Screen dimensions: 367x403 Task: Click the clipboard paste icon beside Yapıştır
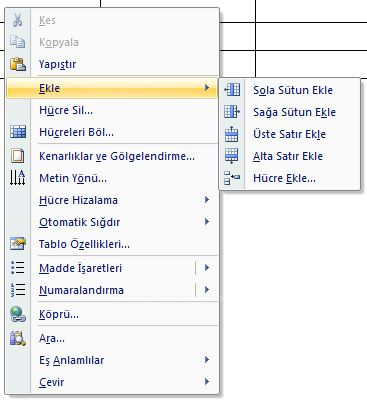18,64
